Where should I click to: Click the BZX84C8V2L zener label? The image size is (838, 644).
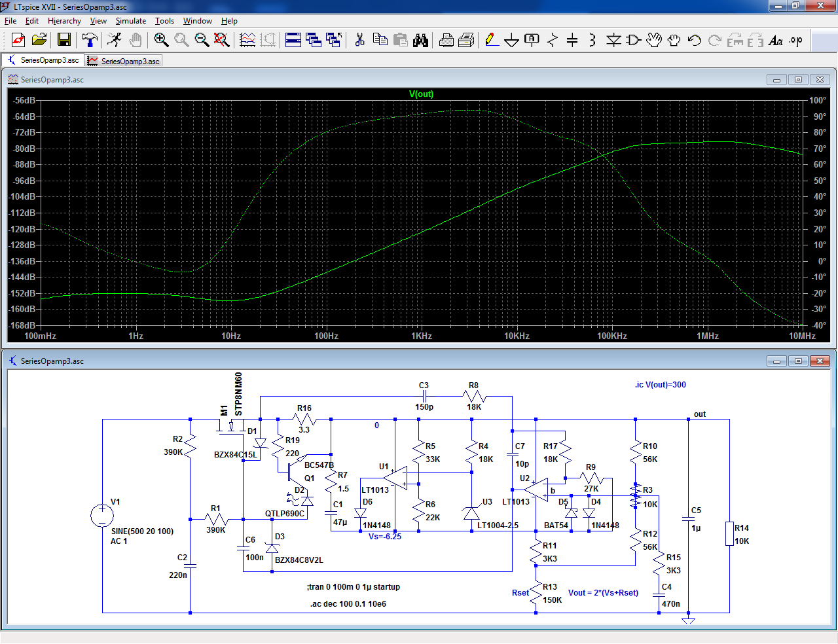(299, 560)
